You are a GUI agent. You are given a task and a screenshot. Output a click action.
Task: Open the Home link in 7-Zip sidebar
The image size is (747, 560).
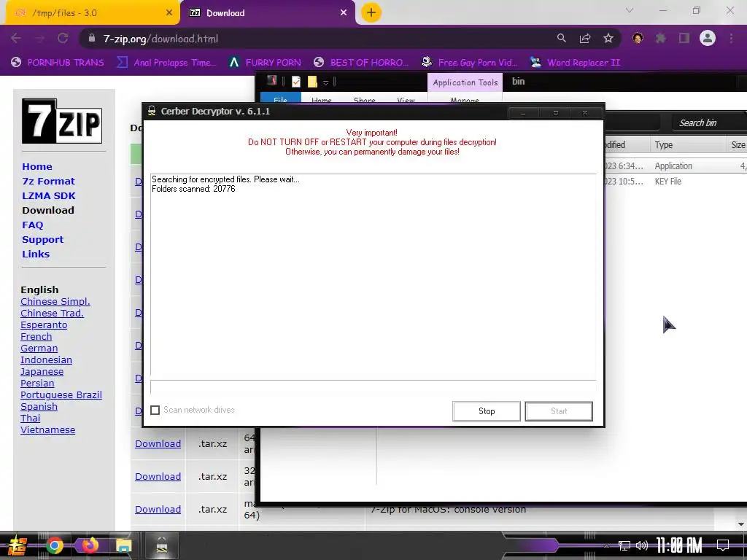(x=37, y=167)
